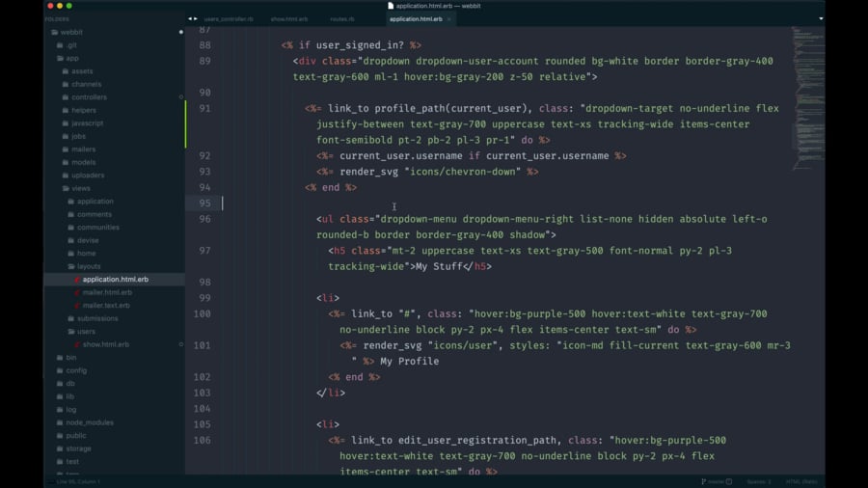Open the Spaces indentation setting in status bar
The height and width of the screenshot is (488, 868).
tap(758, 481)
